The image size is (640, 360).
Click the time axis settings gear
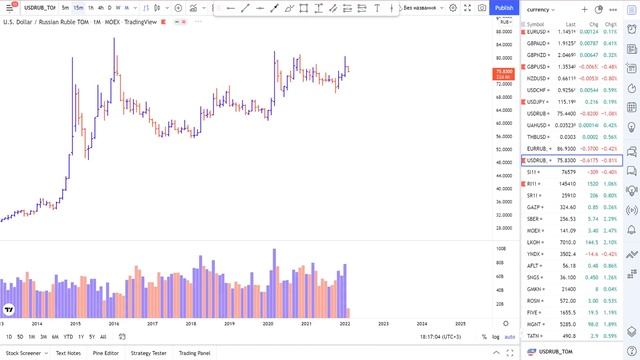tap(506, 323)
